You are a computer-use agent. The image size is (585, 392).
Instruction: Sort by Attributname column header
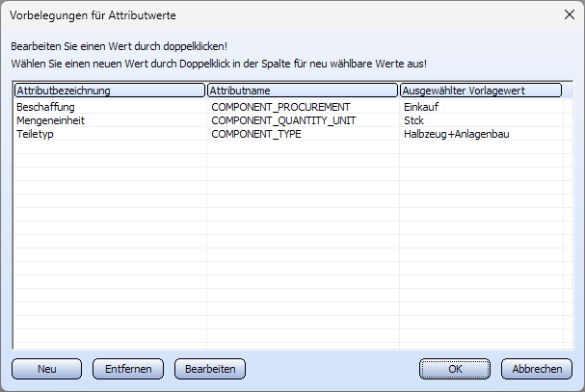tap(303, 91)
